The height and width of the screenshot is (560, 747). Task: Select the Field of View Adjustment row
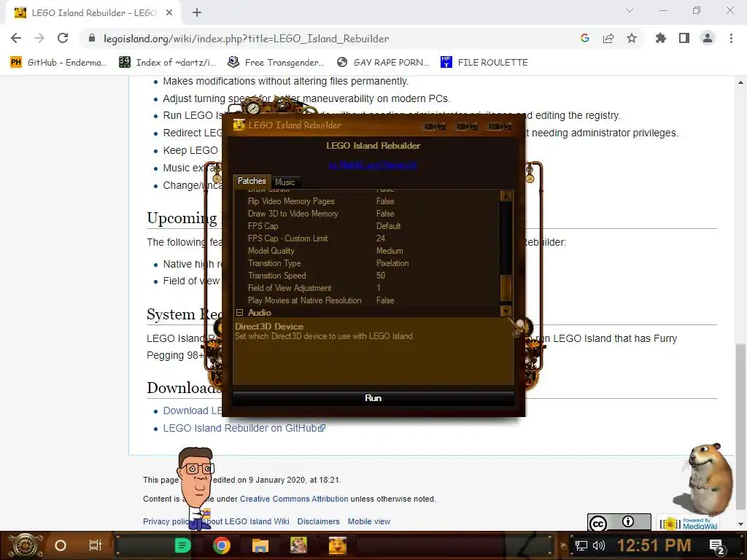click(x=367, y=288)
